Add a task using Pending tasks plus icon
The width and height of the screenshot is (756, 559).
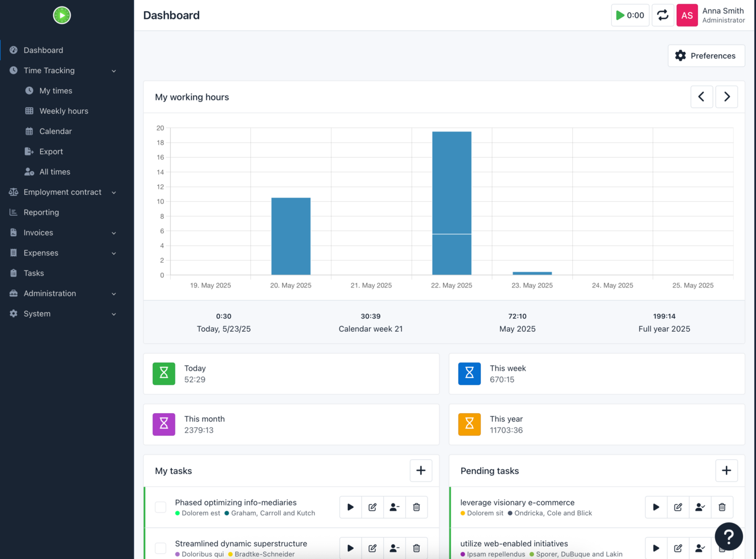(726, 470)
